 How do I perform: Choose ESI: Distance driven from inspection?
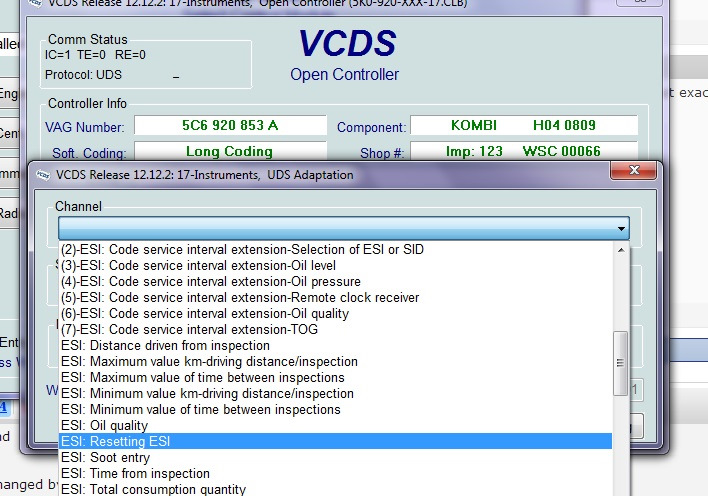335,346
